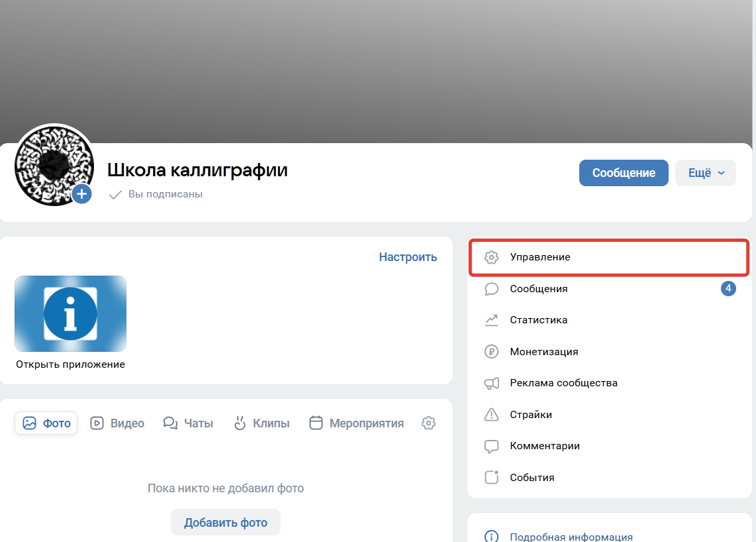Select the Мероприятия tab
The image size is (756, 542).
[356, 423]
